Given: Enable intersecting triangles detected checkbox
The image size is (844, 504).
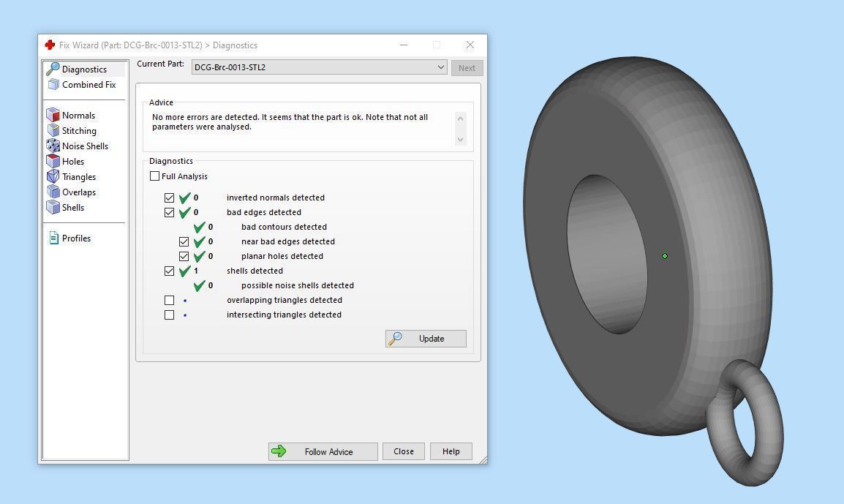Looking at the screenshot, I should point(169,315).
